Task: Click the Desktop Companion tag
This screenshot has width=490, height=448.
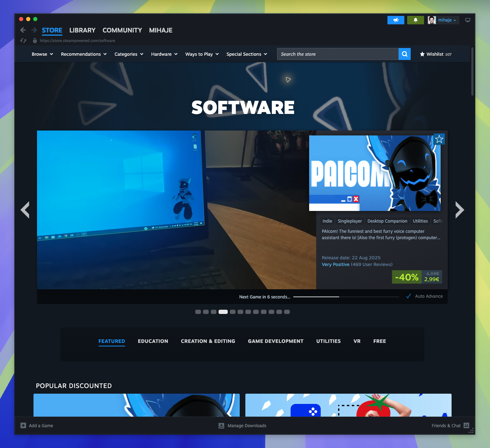Action: 387,221
